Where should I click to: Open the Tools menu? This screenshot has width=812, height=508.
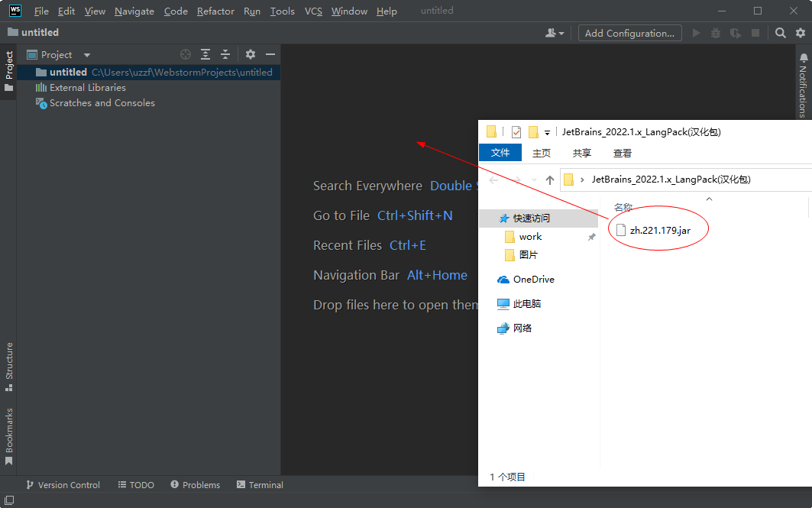(282, 11)
